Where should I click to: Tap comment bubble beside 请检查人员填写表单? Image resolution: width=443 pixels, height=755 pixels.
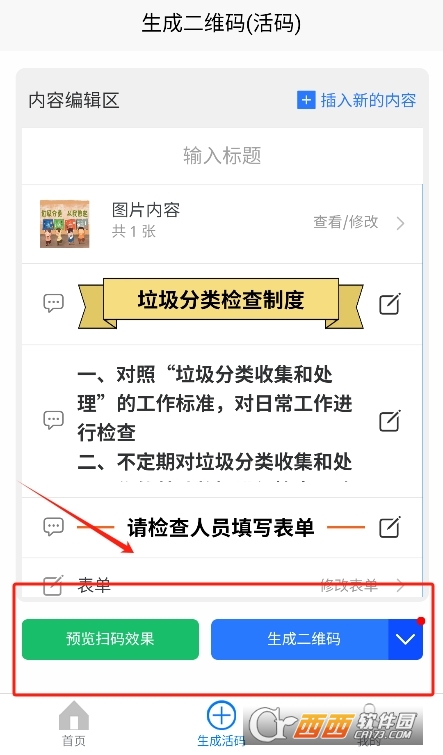pyautogui.click(x=53, y=526)
